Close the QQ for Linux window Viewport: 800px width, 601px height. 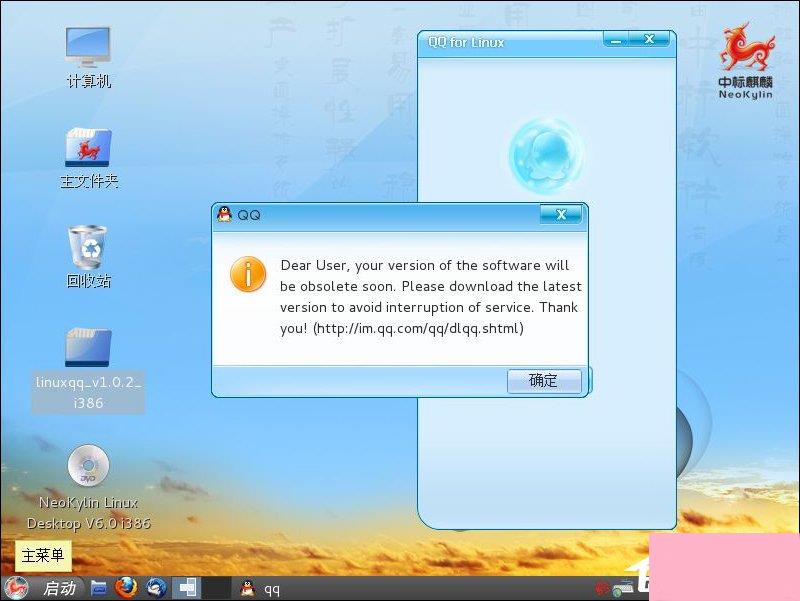click(649, 39)
